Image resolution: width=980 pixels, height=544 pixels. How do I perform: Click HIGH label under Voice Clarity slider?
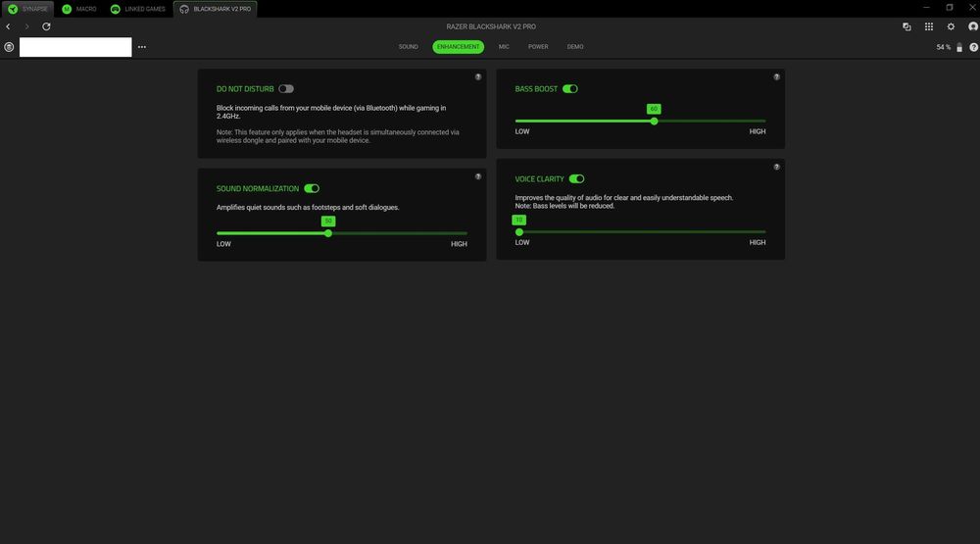click(x=758, y=243)
